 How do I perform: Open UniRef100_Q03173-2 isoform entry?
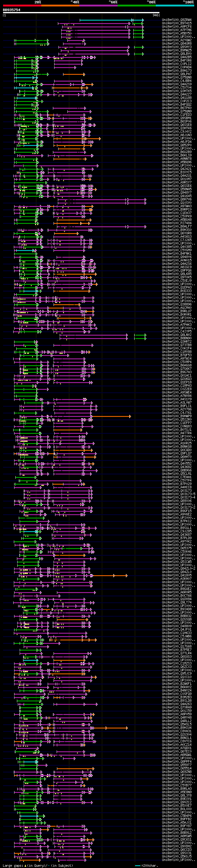(x=179, y=507)
